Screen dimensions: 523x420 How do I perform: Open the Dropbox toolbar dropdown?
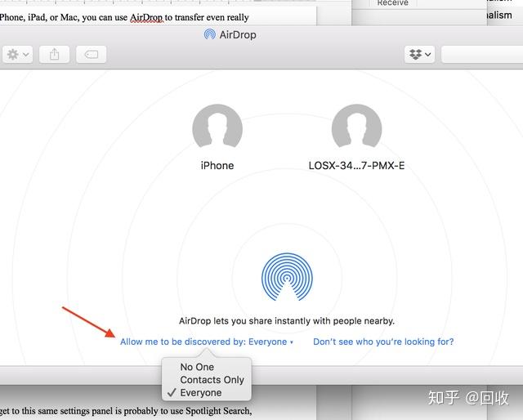419,55
